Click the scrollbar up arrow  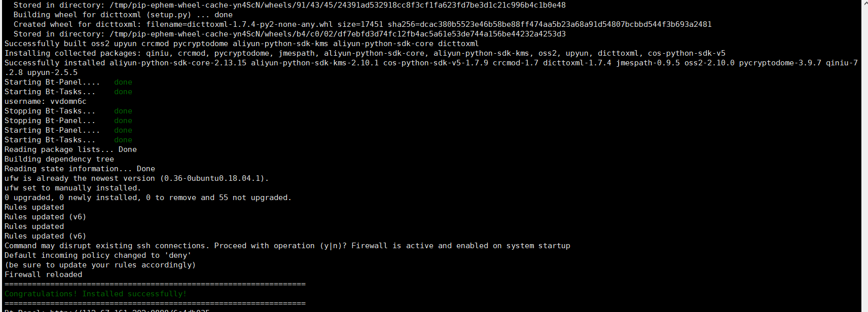tap(864, 4)
